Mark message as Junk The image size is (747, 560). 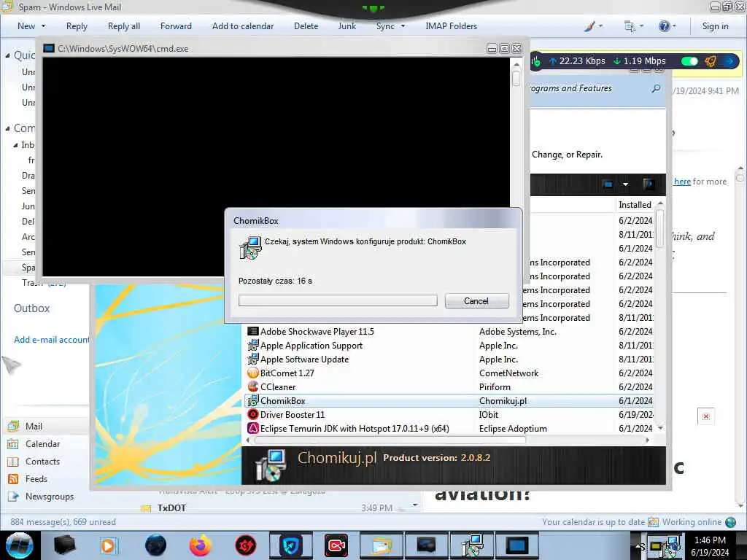[347, 26]
